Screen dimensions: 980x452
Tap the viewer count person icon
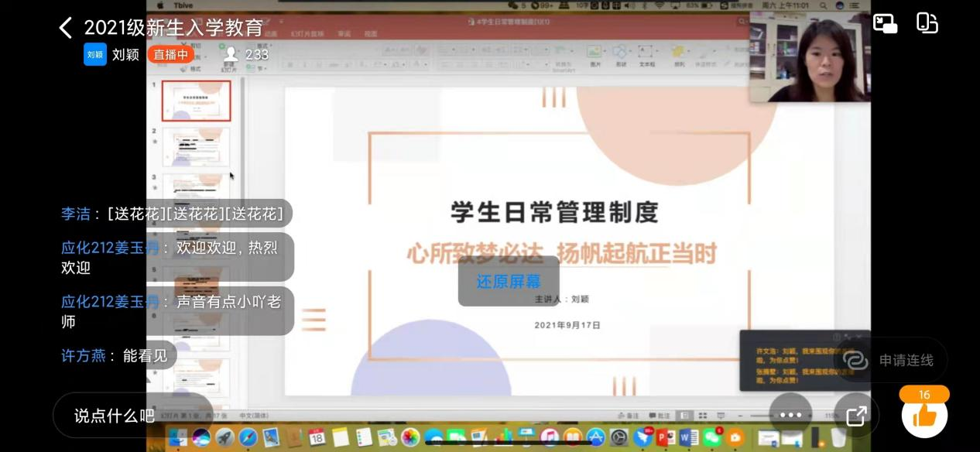230,54
